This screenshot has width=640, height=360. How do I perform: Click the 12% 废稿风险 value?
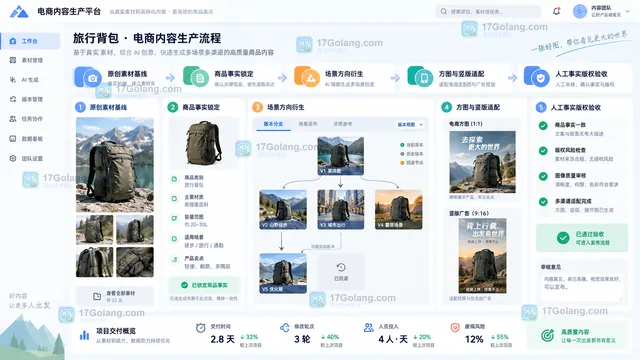[x=474, y=339]
